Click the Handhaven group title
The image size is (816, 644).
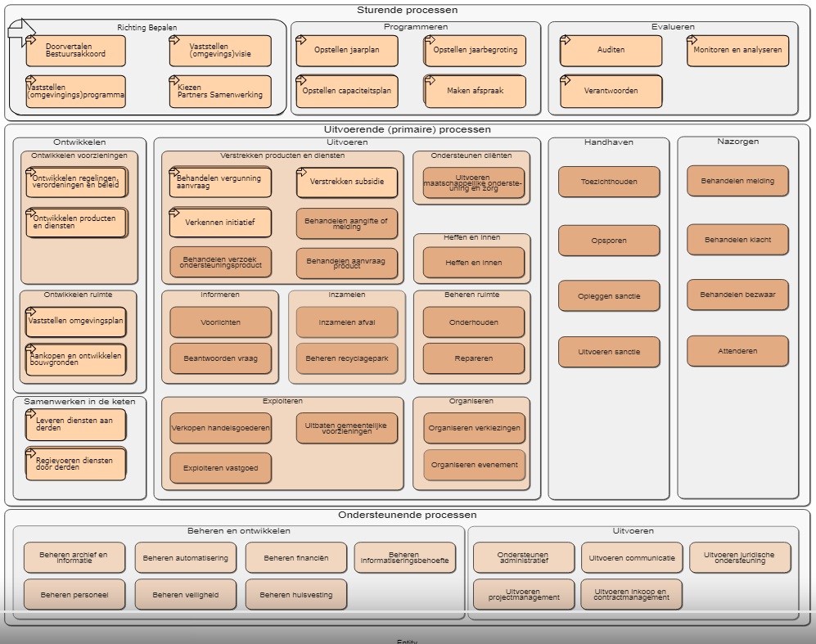click(608, 142)
